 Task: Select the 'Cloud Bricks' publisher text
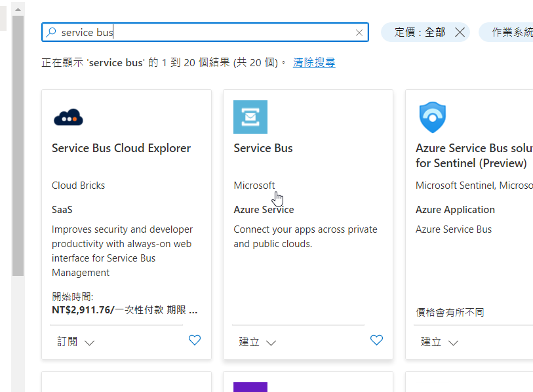click(78, 186)
